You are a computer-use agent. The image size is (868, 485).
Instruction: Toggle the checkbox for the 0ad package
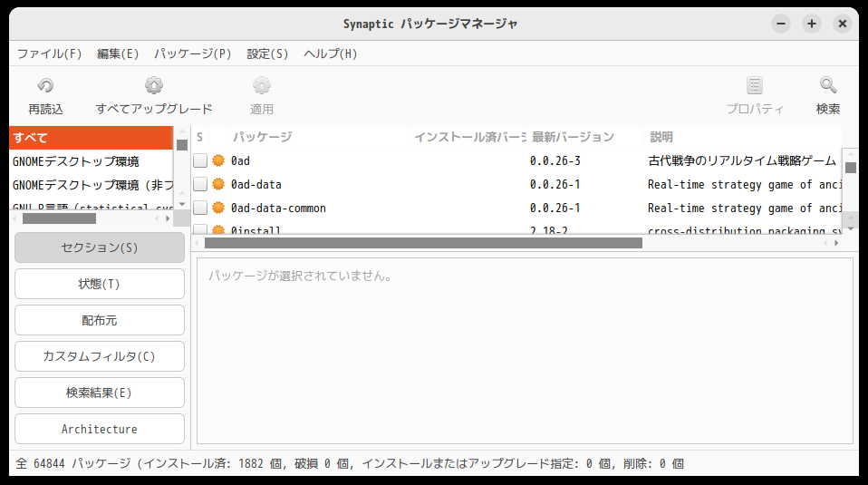200,160
